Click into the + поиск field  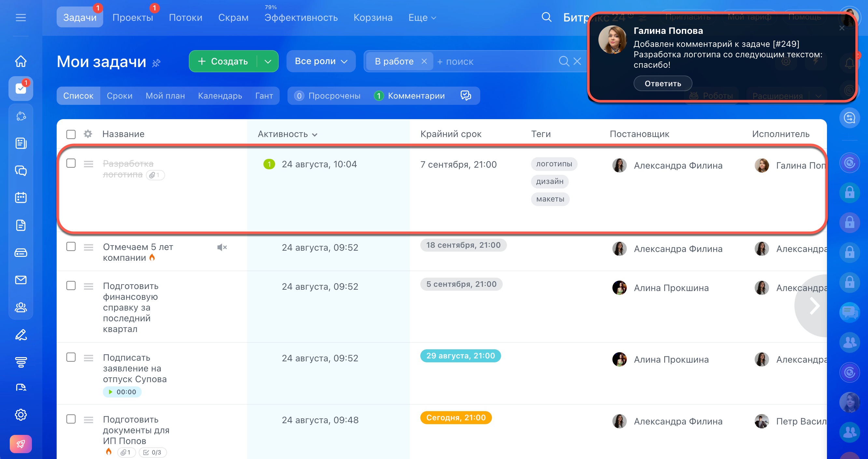click(495, 61)
